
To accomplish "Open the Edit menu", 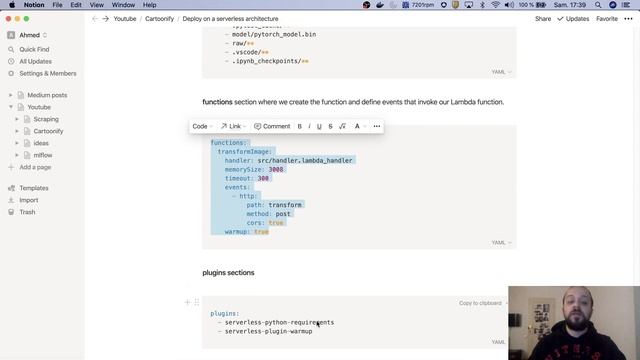I will [76, 5].
